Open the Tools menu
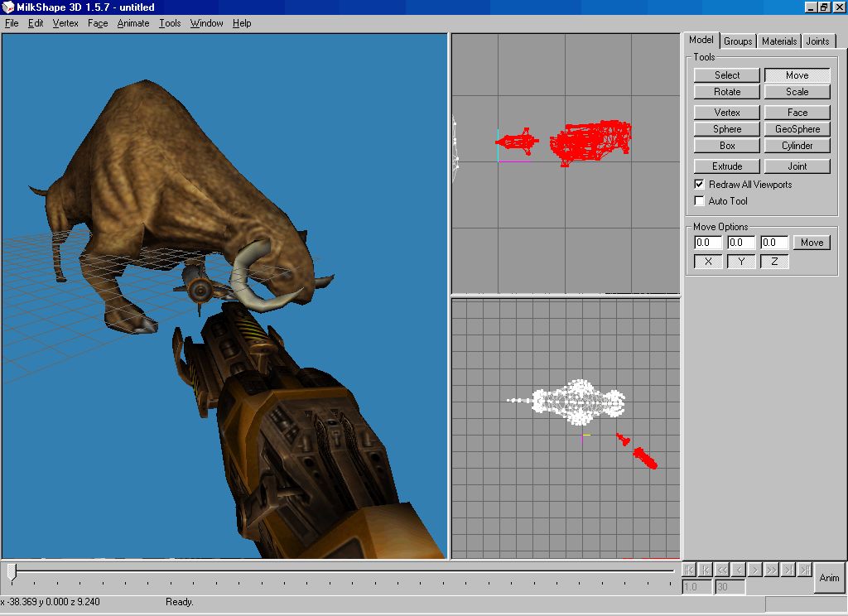Image resolution: width=848 pixels, height=616 pixels. 170,23
